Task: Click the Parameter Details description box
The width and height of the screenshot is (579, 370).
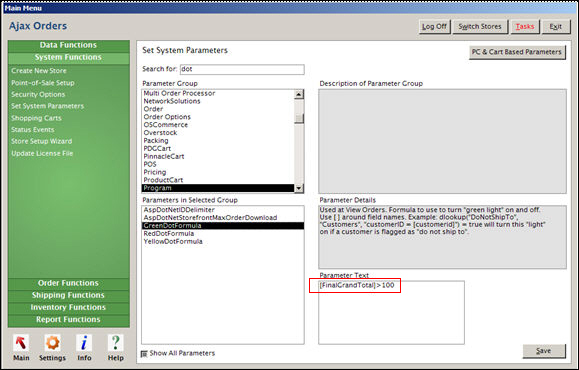Action: [x=442, y=237]
